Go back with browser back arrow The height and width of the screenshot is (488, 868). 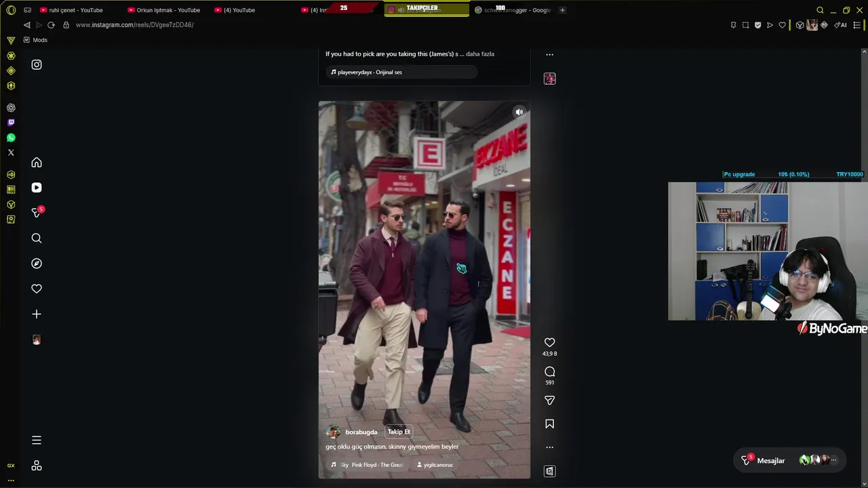coord(26,25)
